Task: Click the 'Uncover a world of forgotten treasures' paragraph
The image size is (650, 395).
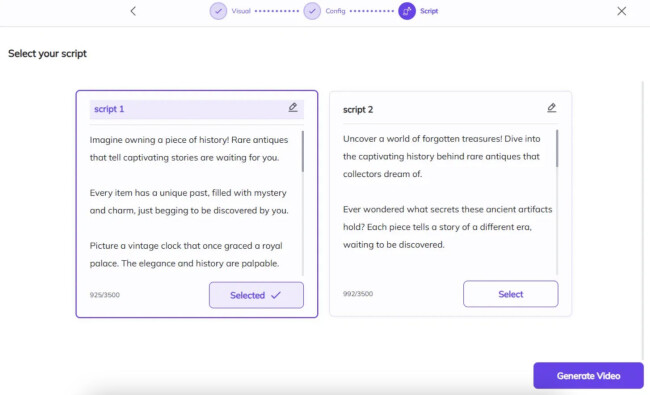Action: click(441, 156)
